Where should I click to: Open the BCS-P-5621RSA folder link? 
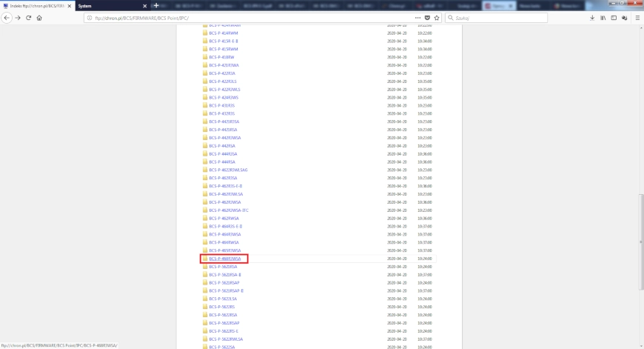(223, 267)
